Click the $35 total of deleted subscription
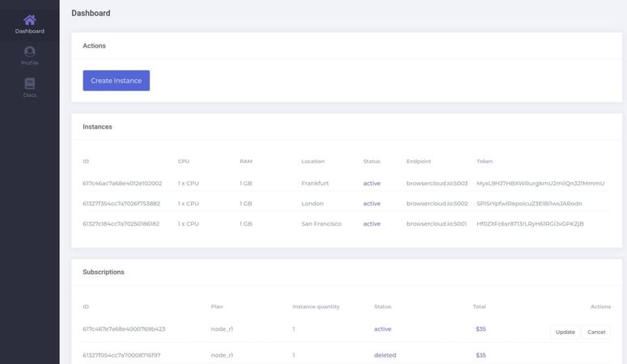 [481, 355]
